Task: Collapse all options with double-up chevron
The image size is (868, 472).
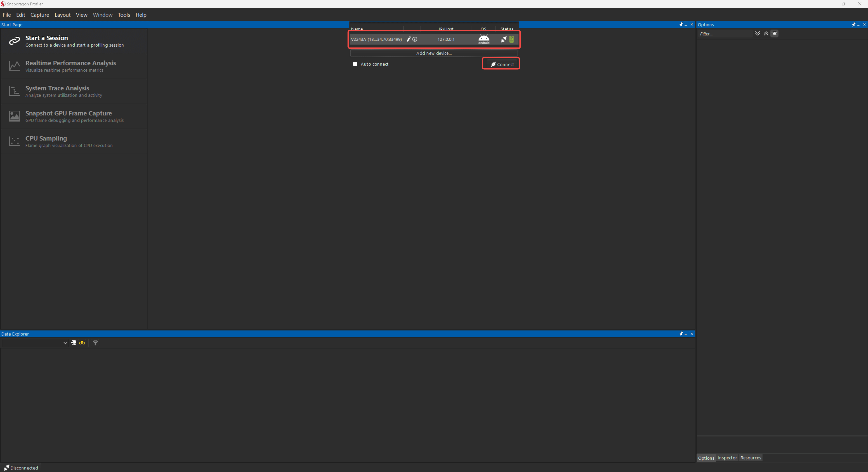Action: click(766, 33)
